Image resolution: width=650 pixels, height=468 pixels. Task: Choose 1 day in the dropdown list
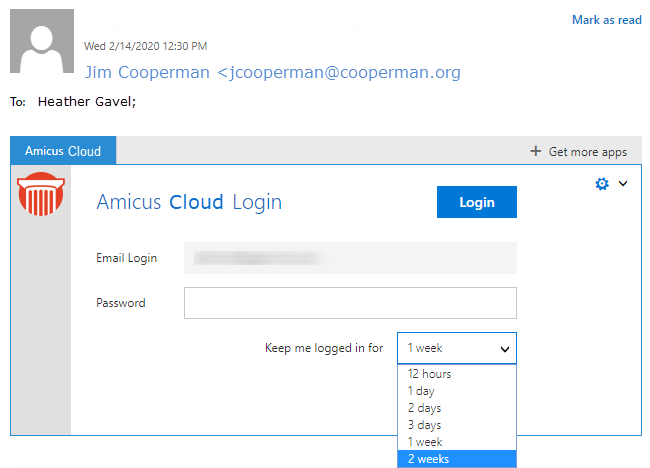coord(457,391)
